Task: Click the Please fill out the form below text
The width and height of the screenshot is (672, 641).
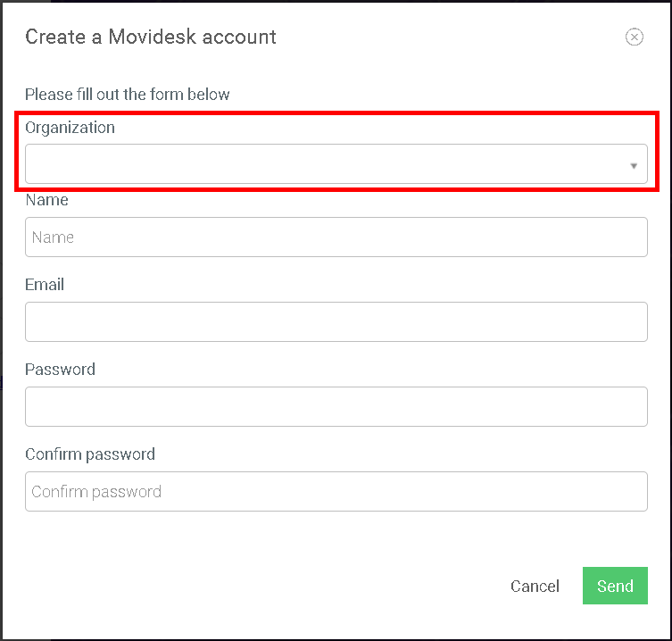Action: point(128,95)
